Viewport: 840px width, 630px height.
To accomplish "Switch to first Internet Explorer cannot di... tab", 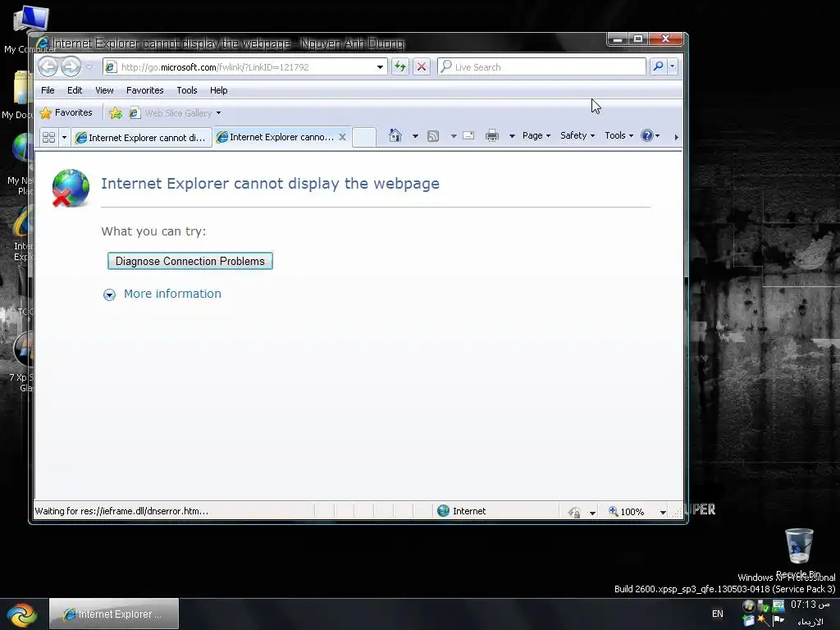I will tap(141, 138).
